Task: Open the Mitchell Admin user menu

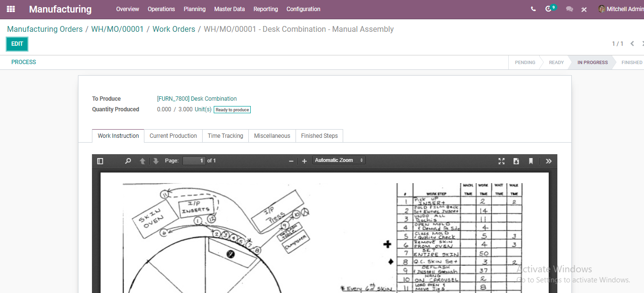Action: click(621, 9)
